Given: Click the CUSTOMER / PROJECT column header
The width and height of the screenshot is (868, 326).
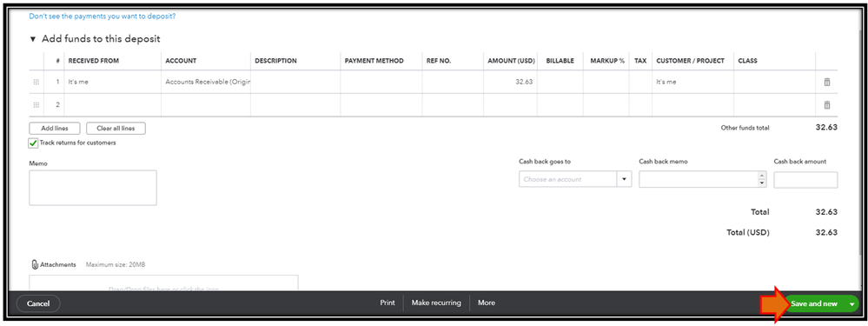Looking at the screenshot, I should pyautogui.click(x=690, y=61).
